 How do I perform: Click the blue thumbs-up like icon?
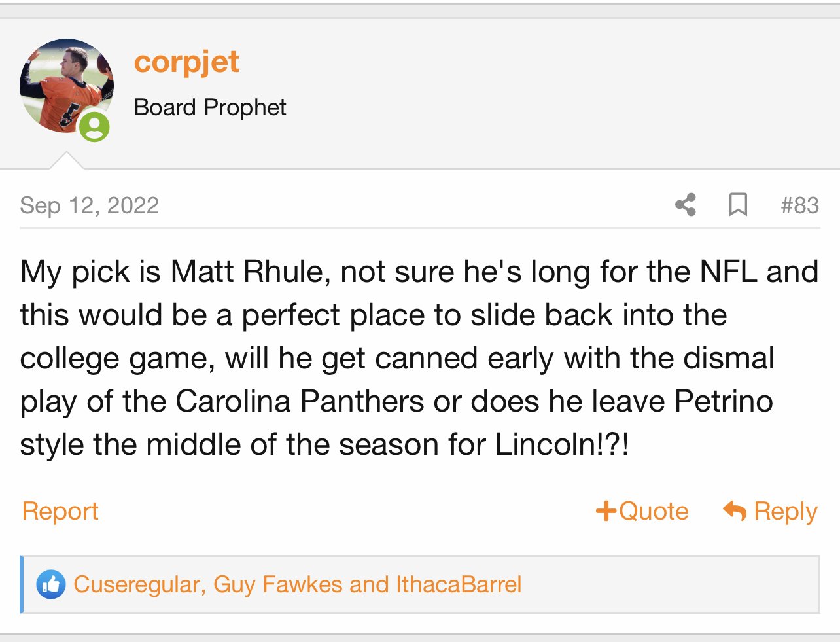point(51,584)
